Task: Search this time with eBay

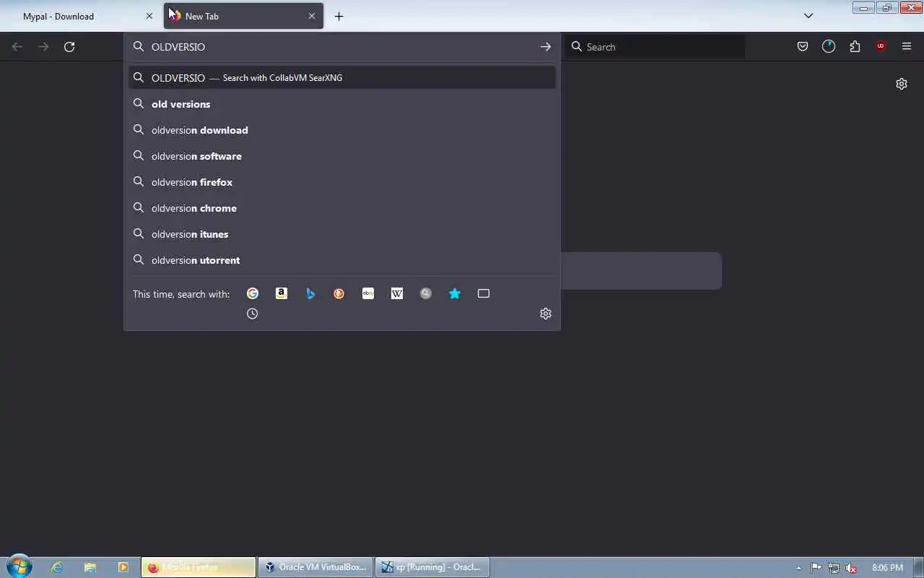Action: point(368,293)
